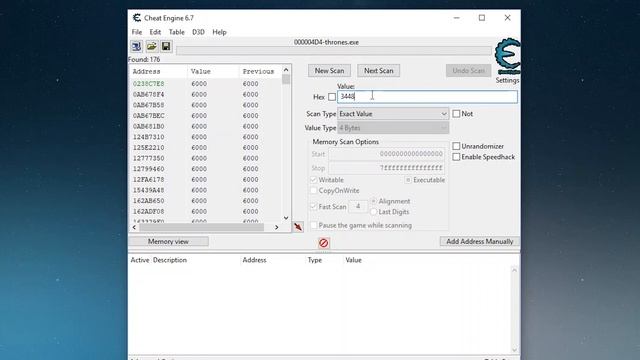Open the File menu
Image resolution: width=640 pixels, height=360 pixels.
[137, 32]
